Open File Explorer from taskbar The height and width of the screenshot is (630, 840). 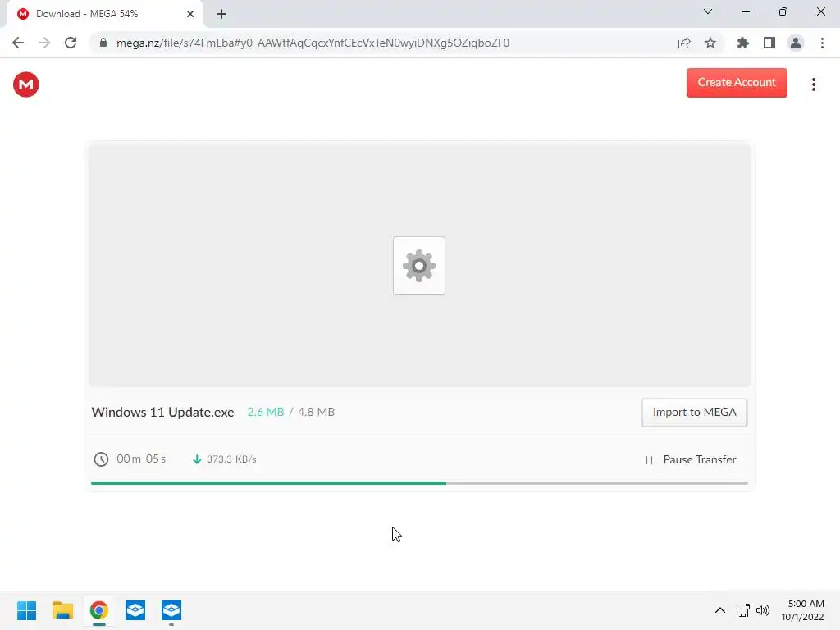coord(62,610)
